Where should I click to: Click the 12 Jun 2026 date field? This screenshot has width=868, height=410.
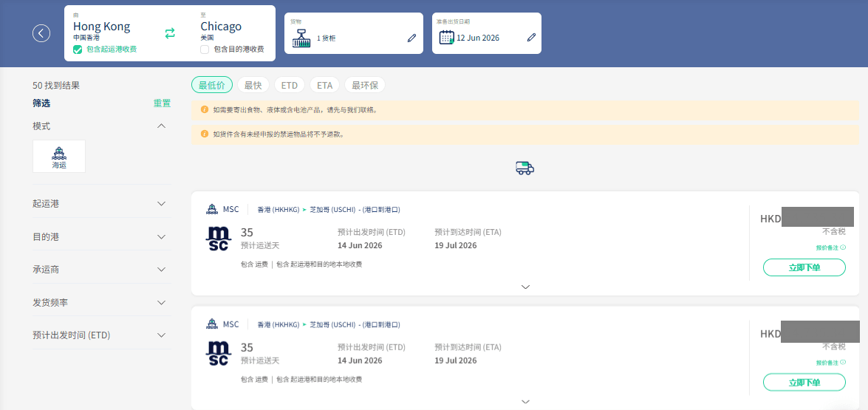(x=487, y=33)
